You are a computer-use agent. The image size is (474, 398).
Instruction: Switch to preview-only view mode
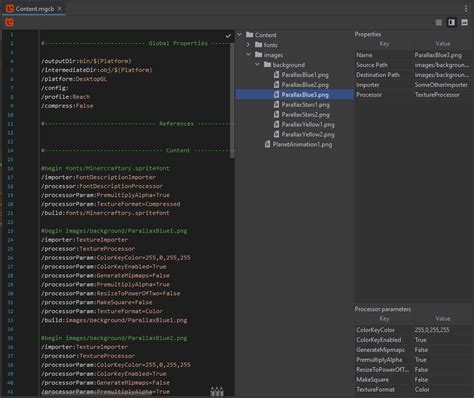click(x=464, y=22)
